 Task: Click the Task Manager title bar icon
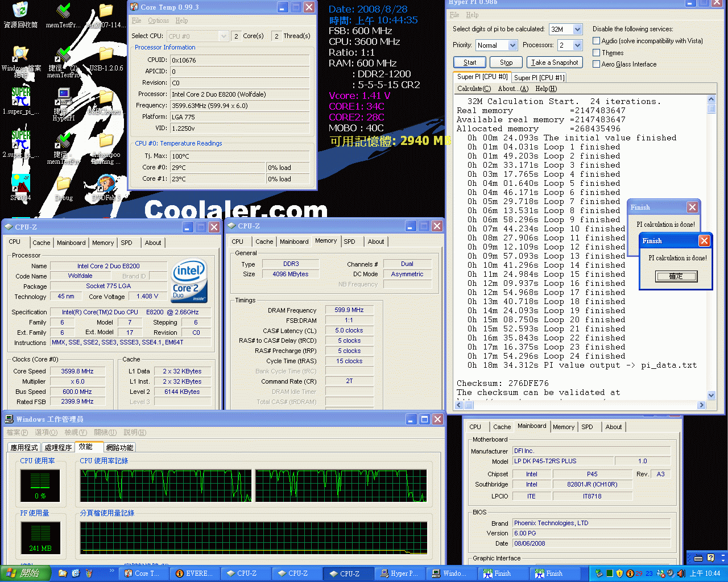(x=10, y=419)
